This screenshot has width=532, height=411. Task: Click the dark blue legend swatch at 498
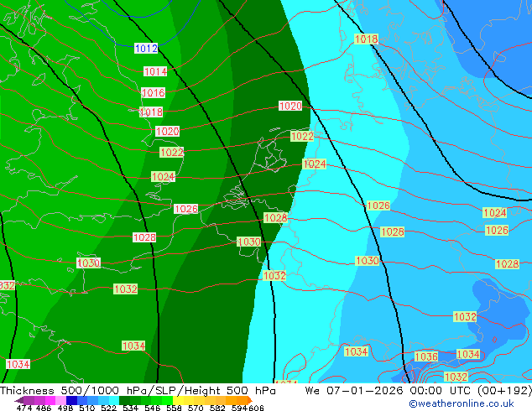tap(71, 400)
